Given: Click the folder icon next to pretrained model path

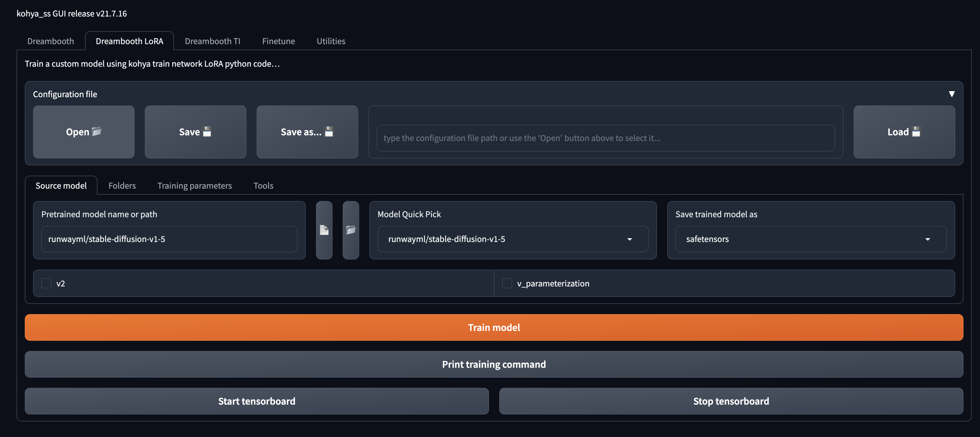Looking at the screenshot, I should point(350,230).
